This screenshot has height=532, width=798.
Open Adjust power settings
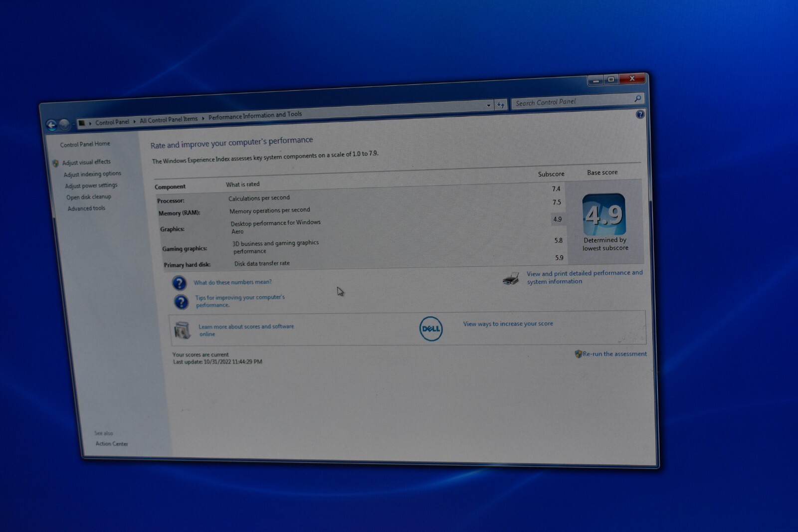pyautogui.click(x=91, y=185)
